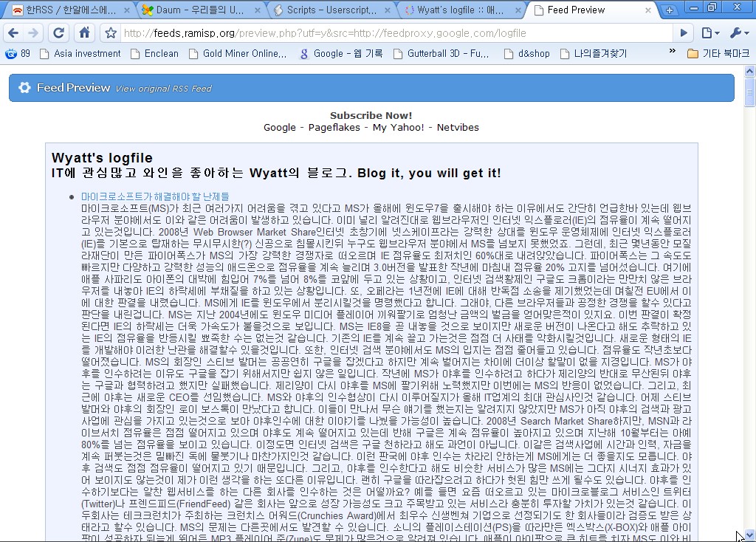Subscribe via the Pageflakes link
This screenshot has height=542, width=756.
[334, 127]
